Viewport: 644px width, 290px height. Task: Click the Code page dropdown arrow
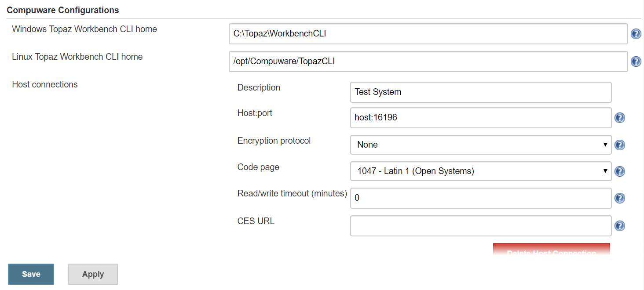click(x=605, y=171)
